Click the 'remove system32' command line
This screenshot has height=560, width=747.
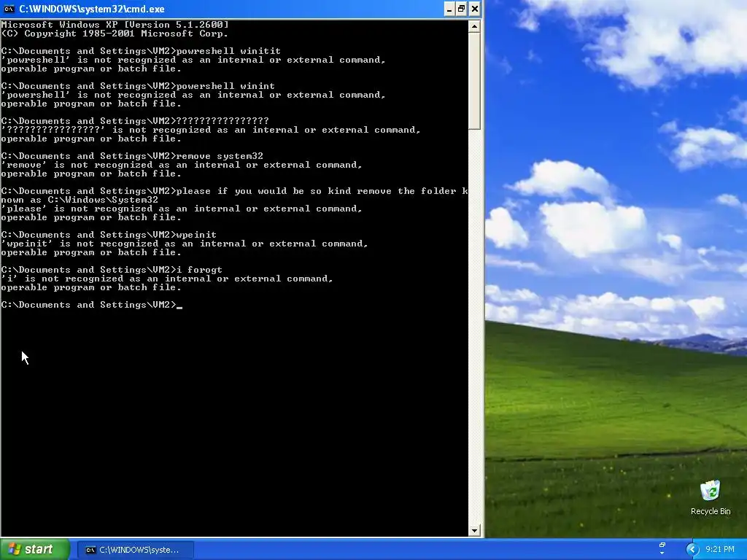(132, 156)
